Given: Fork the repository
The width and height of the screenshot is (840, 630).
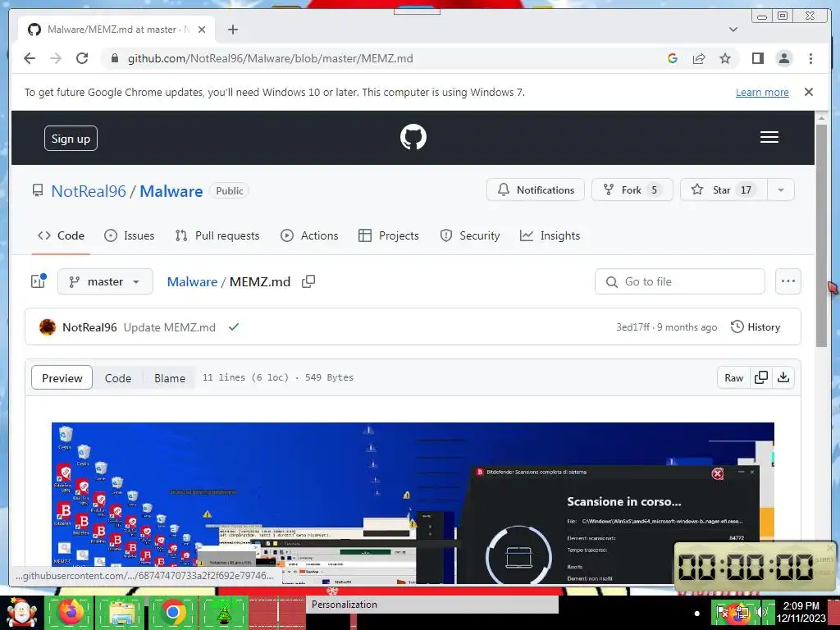Looking at the screenshot, I should (632, 189).
